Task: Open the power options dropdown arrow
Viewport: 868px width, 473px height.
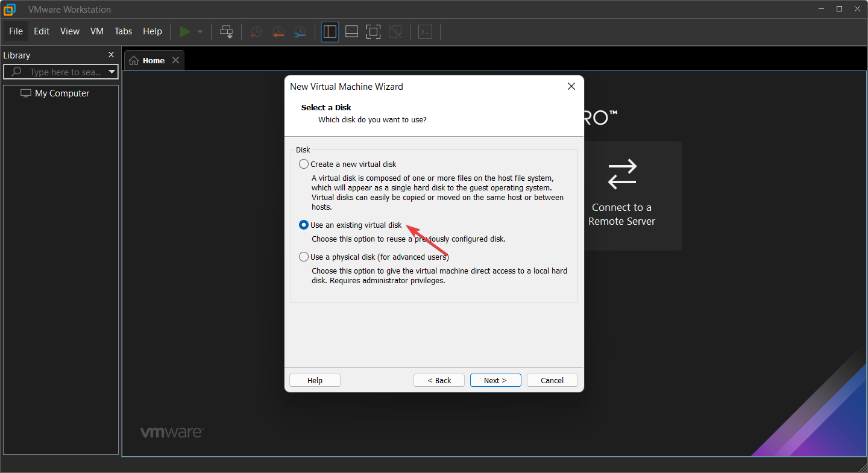Action: [x=200, y=32]
